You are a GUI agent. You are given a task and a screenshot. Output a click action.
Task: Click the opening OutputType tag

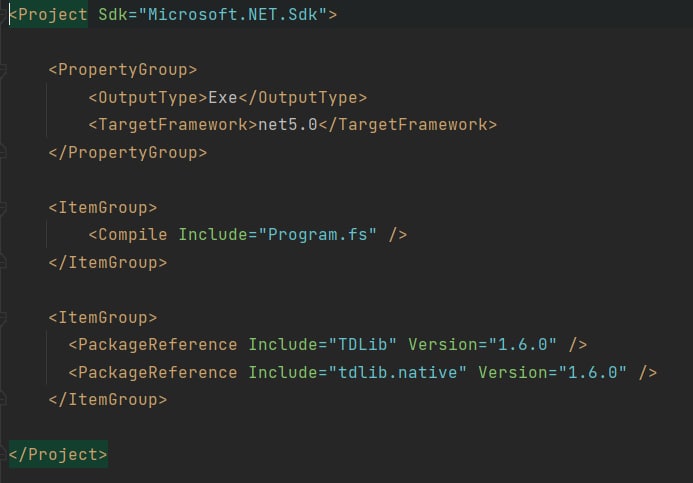pyautogui.click(x=148, y=97)
